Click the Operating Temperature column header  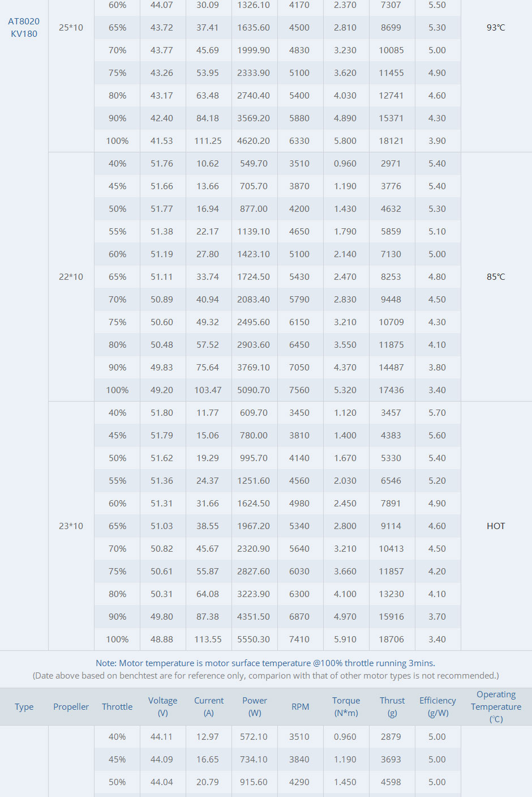tap(496, 706)
